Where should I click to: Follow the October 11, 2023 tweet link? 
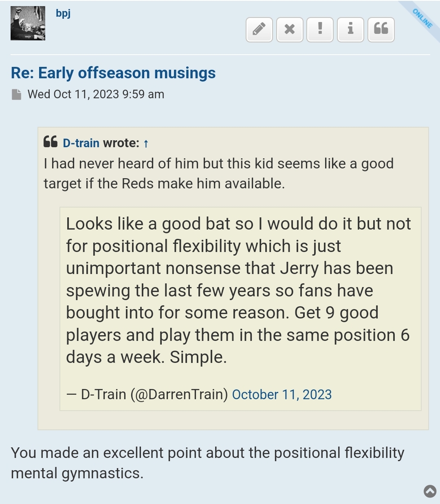pyautogui.click(x=282, y=394)
